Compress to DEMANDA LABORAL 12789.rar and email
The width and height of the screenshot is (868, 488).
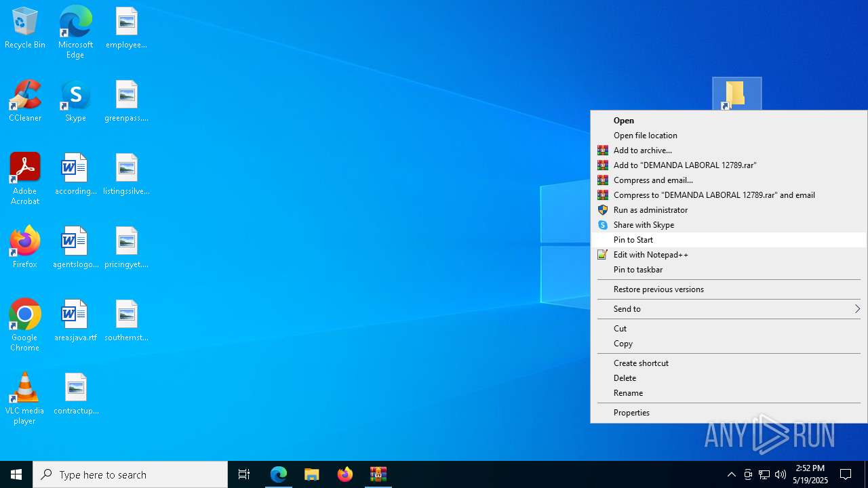click(729, 195)
